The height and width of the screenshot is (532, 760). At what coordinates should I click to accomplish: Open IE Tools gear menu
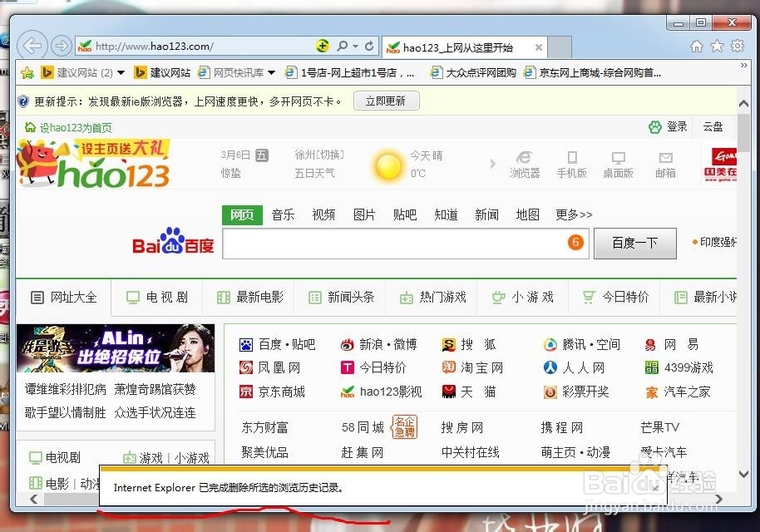tap(738, 46)
